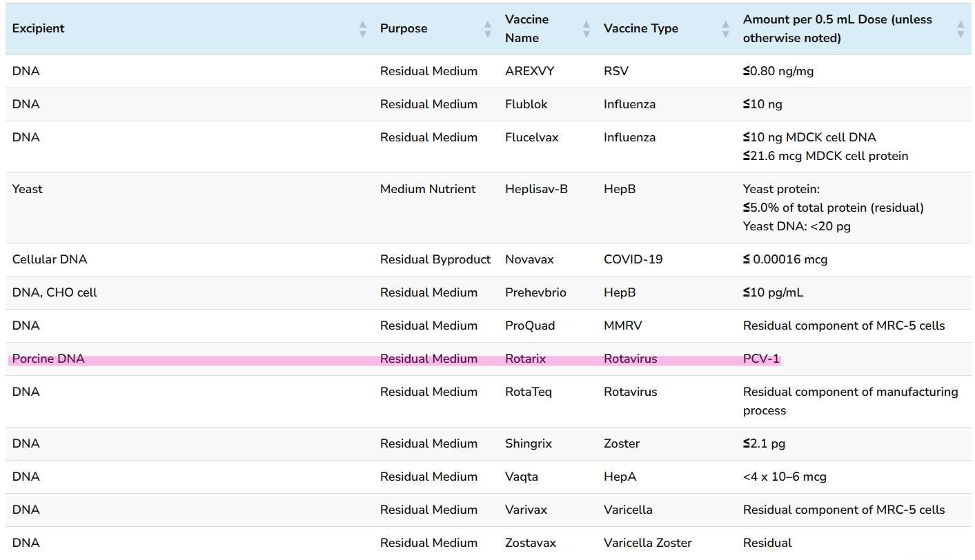Click the ≤0.80 ng/mg amount value
This screenshot has width=975, height=560.
pyautogui.click(x=778, y=71)
